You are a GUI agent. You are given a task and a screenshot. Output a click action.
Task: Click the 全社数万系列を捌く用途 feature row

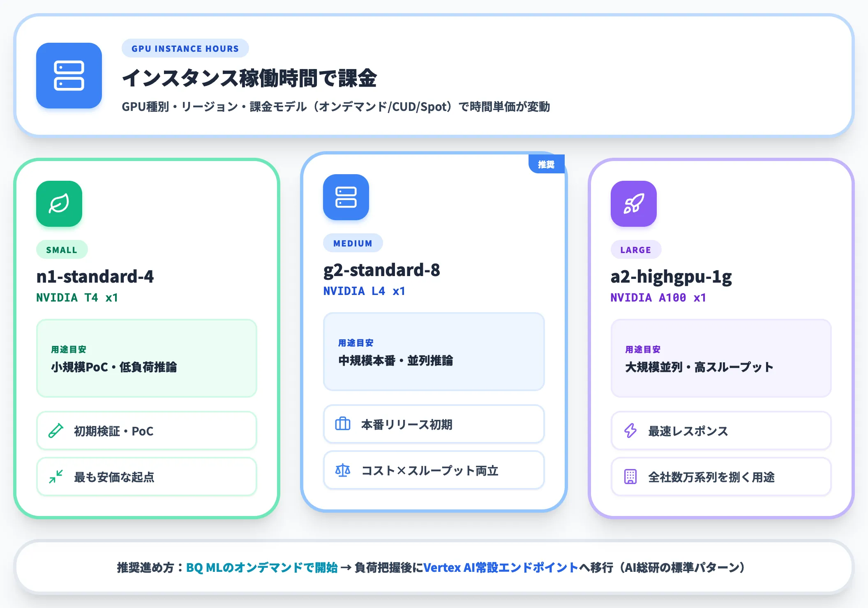click(721, 477)
